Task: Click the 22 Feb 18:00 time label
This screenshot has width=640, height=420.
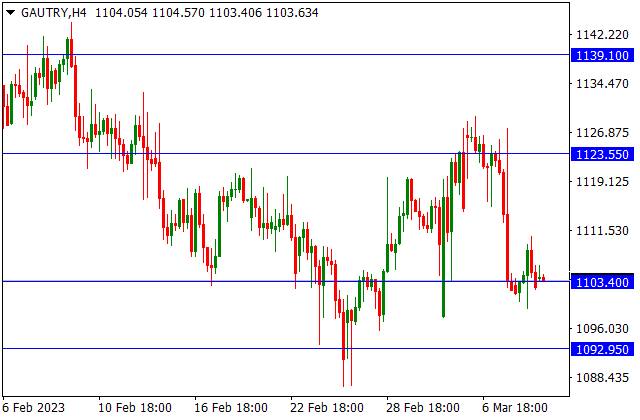Action: click(327, 408)
